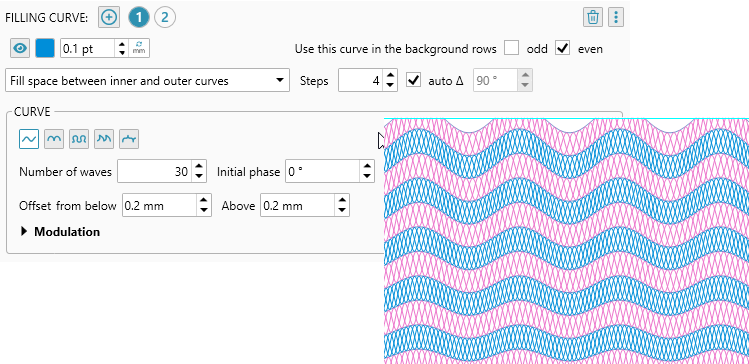749x364 pixels.
Task: Select filling curve 1
Action: (x=139, y=18)
